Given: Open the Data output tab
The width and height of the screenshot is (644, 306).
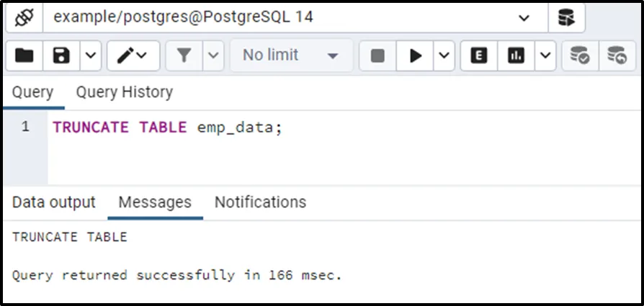Looking at the screenshot, I should (53, 202).
